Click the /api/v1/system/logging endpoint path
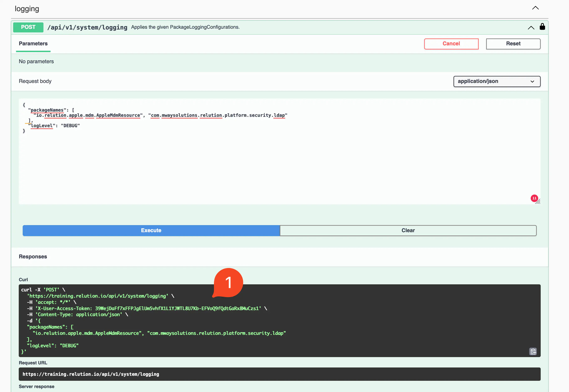Image resolution: width=569 pixels, height=392 pixels. click(87, 27)
